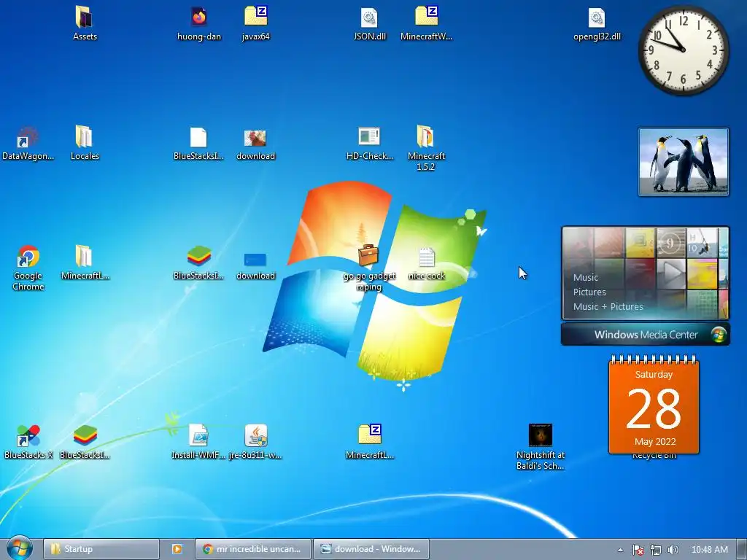Select the Locales folder icon
Viewport: 747px width, 560px height.
click(x=85, y=137)
